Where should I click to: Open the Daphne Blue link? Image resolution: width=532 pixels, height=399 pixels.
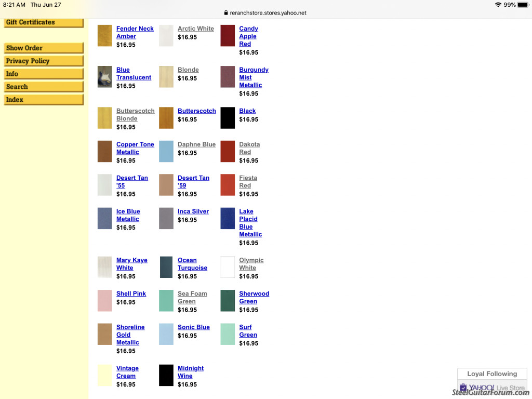[196, 144]
